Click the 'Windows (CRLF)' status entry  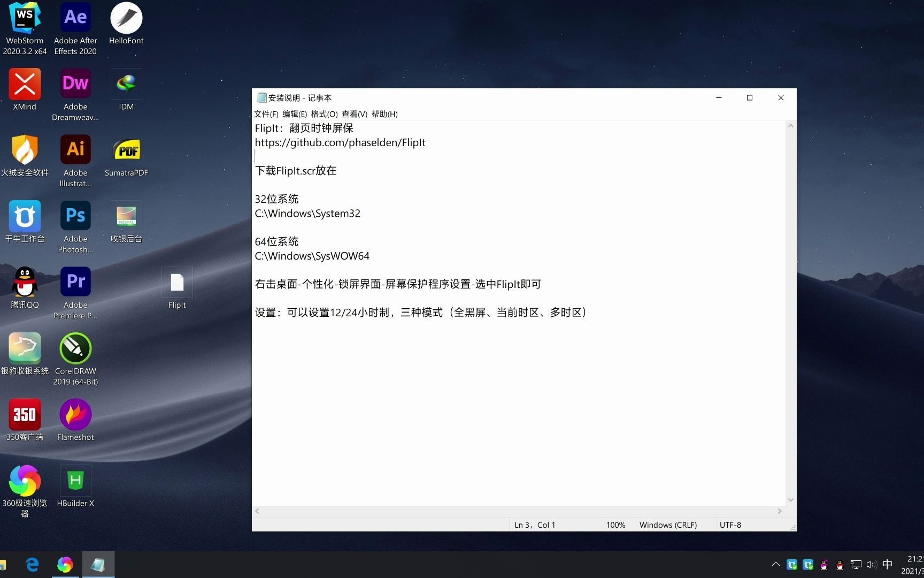668,525
